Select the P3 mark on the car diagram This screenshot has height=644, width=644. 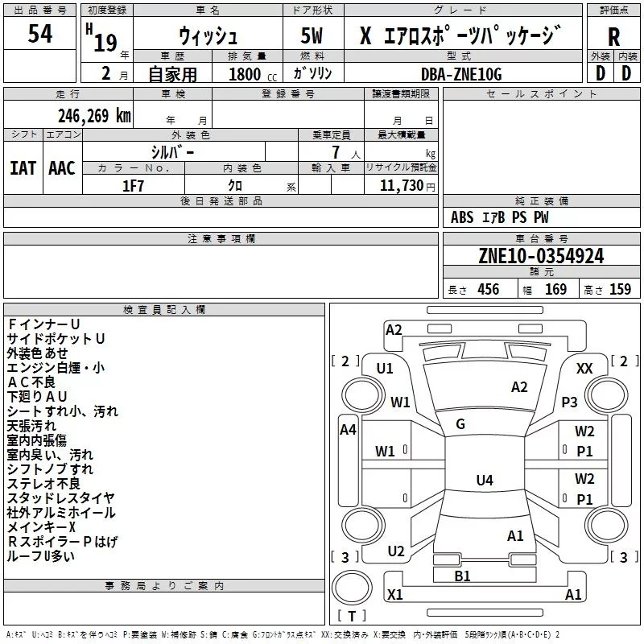click(569, 402)
